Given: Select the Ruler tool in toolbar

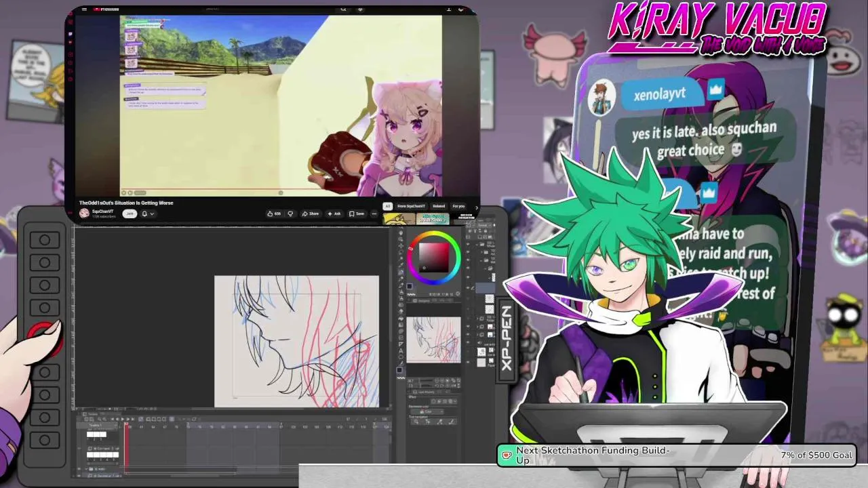Looking at the screenshot, I should (401, 344).
